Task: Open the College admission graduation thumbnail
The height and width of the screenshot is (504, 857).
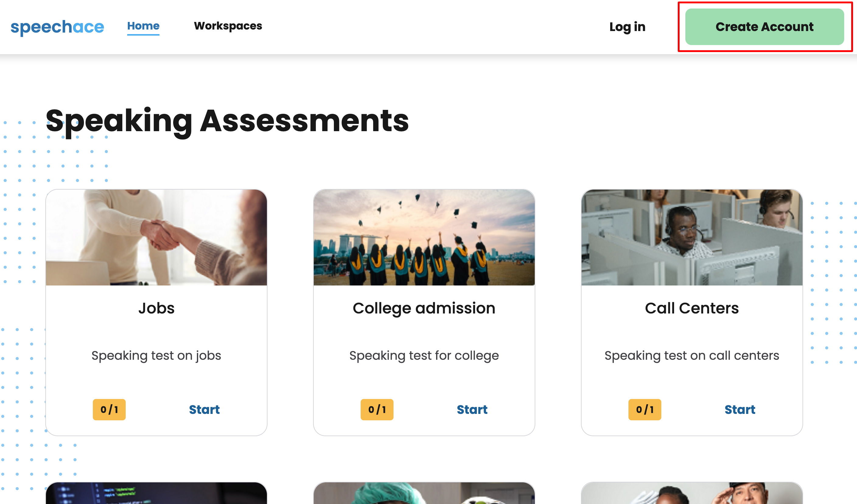Action: pos(424,237)
